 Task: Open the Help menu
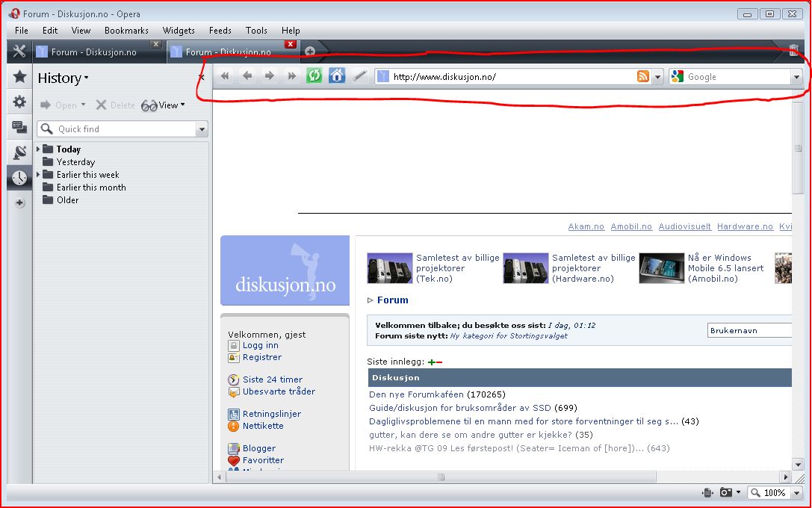[291, 31]
